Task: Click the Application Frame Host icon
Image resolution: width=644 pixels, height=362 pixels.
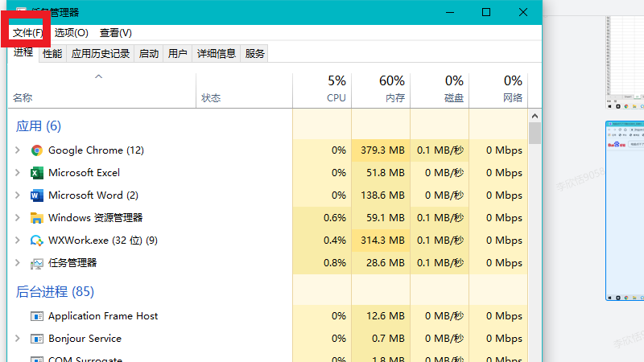Action: [x=36, y=316]
